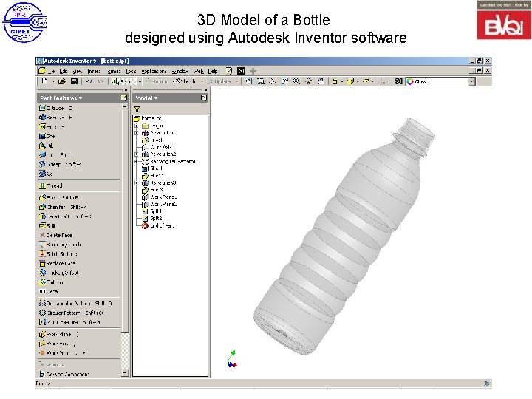The height and width of the screenshot is (399, 532).
Task: Pick the Coil tool
Action: click(x=46, y=174)
